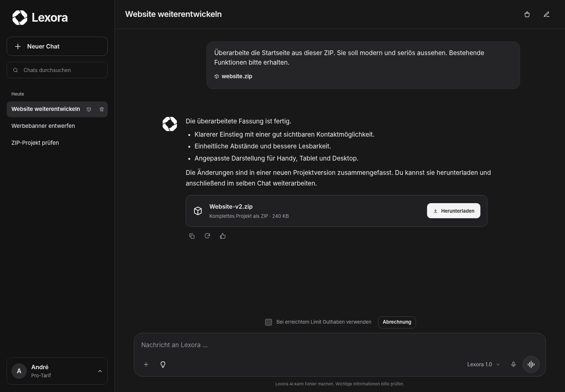Screen dimensions: 565x392
Task: Click the shopping bag icon in the header
Action: [527, 14]
